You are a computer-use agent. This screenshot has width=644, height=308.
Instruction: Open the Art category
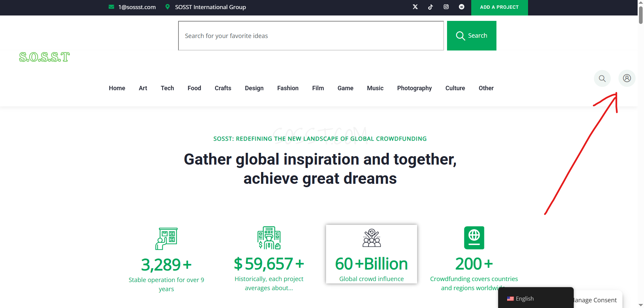point(143,88)
